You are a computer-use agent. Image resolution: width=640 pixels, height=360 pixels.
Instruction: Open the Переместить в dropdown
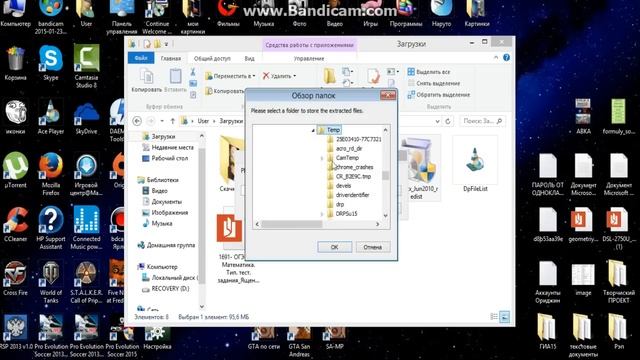point(231,76)
